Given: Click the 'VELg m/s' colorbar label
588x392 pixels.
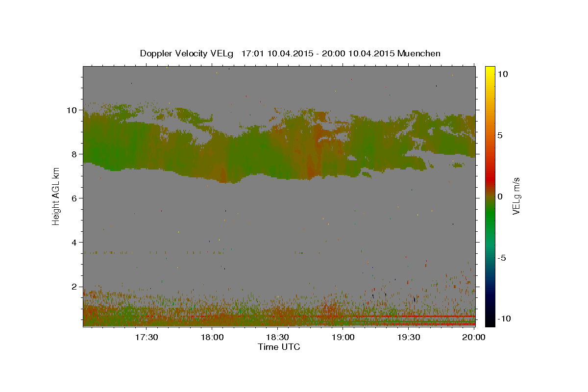Looking at the screenshot, I should tap(515, 196).
